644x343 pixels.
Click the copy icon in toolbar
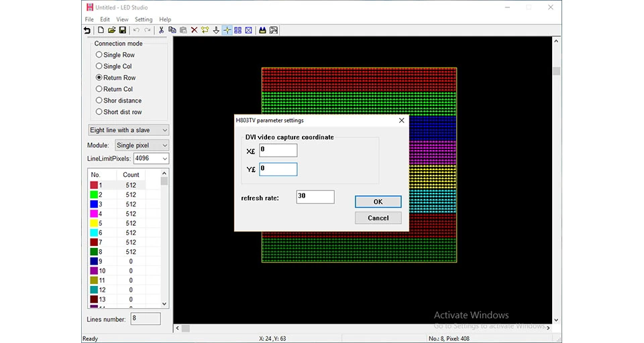click(172, 30)
